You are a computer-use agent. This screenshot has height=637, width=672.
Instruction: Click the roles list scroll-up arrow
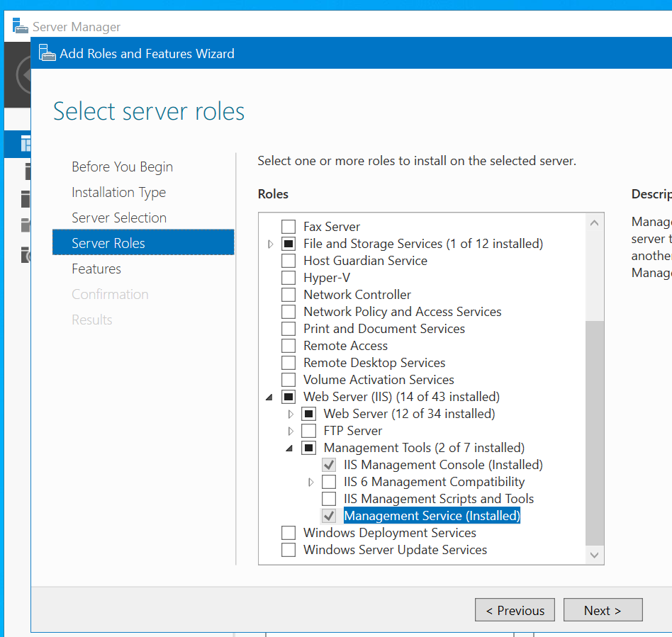(595, 222)
